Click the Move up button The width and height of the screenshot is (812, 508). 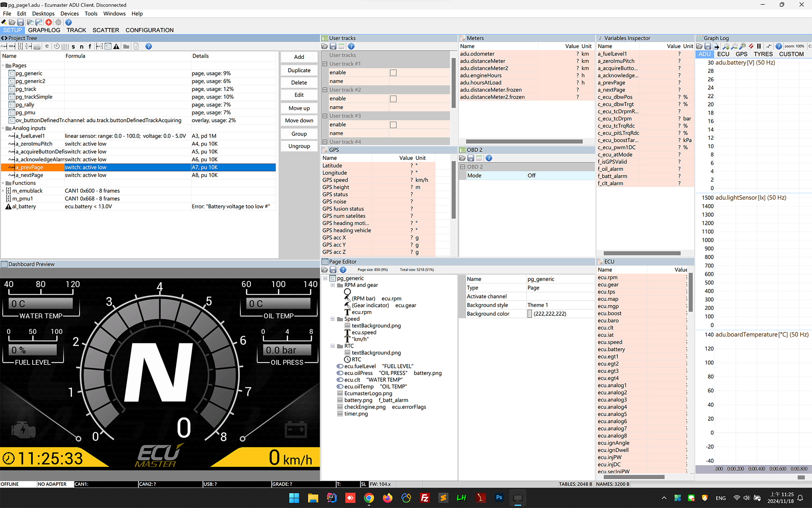tap(299, 108)
